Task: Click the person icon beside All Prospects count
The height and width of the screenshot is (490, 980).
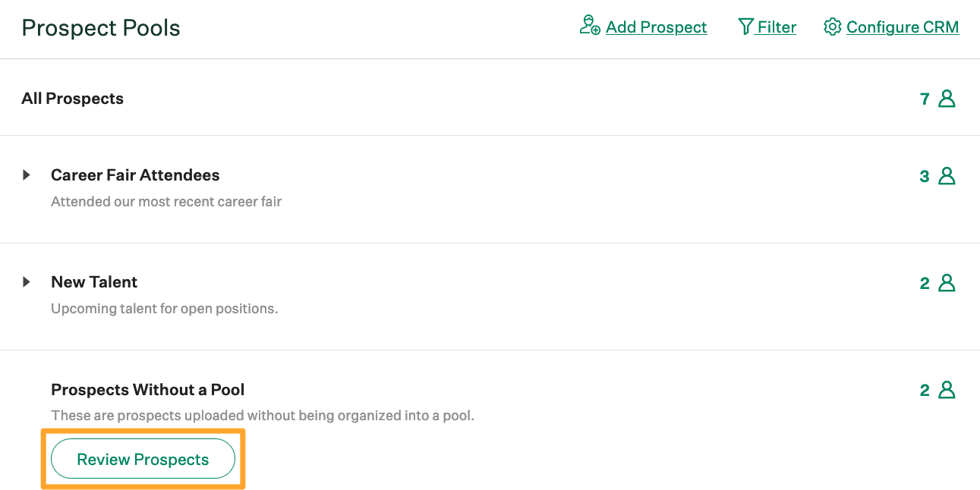Action: point(946,98)
